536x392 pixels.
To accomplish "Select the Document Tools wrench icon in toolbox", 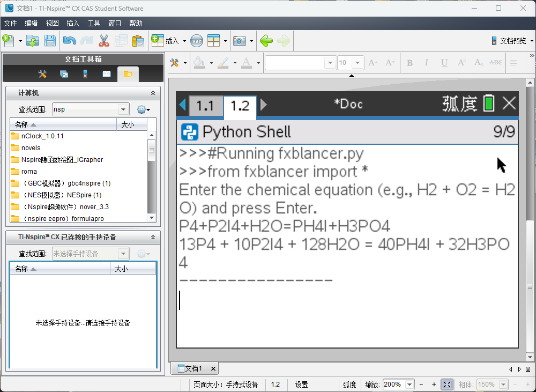I will tap(42, 74).
